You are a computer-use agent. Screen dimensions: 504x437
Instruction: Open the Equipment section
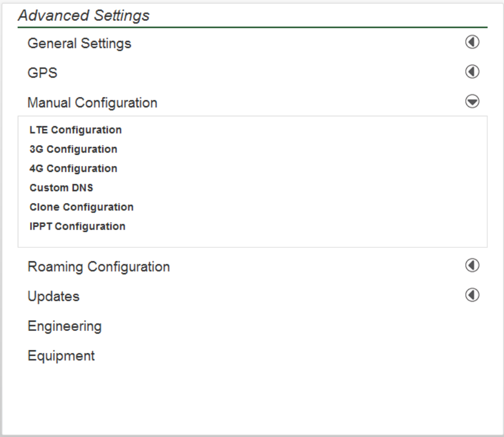[x=61, y=356]
